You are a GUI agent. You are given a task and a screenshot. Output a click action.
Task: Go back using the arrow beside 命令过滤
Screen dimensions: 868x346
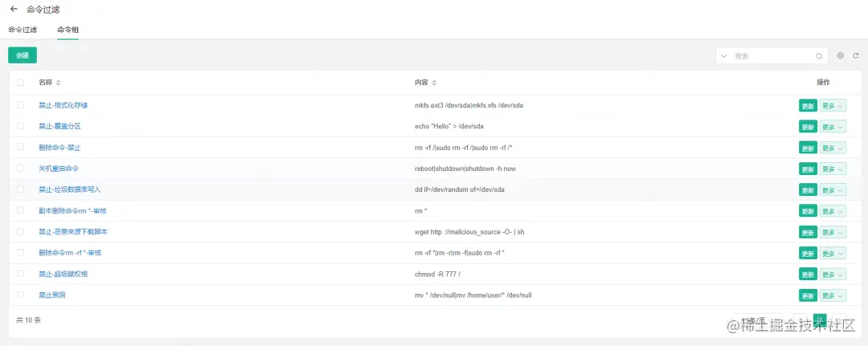(14, 9)
